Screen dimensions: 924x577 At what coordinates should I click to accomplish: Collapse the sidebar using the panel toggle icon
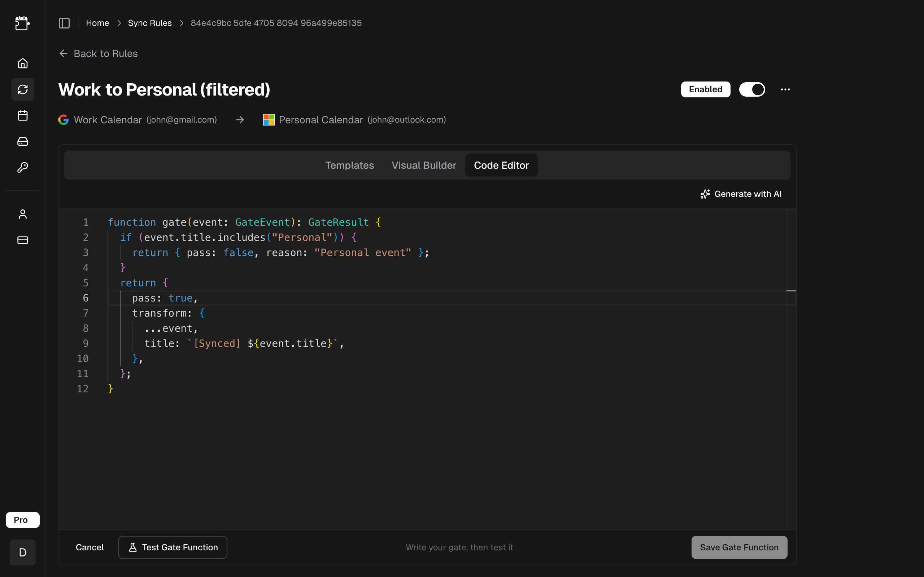tap(64, 23)
